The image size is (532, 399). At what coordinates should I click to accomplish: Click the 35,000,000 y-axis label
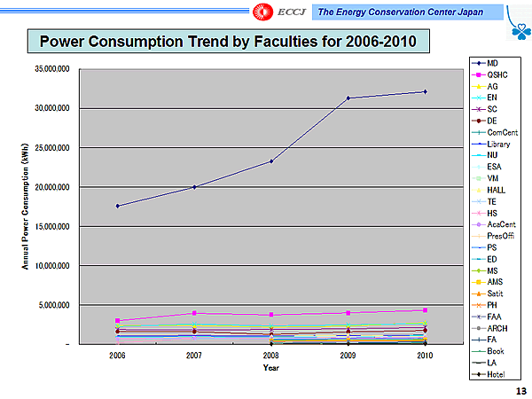(50, 68)
